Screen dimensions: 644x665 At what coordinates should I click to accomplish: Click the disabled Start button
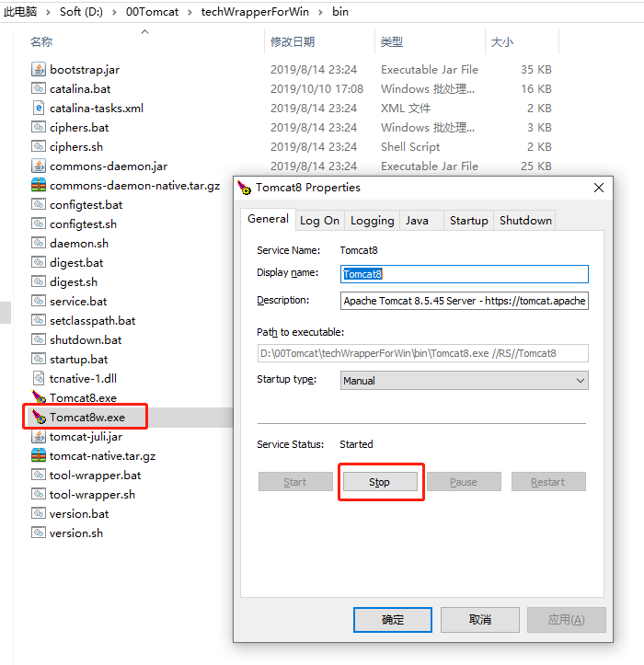(295, 482)
